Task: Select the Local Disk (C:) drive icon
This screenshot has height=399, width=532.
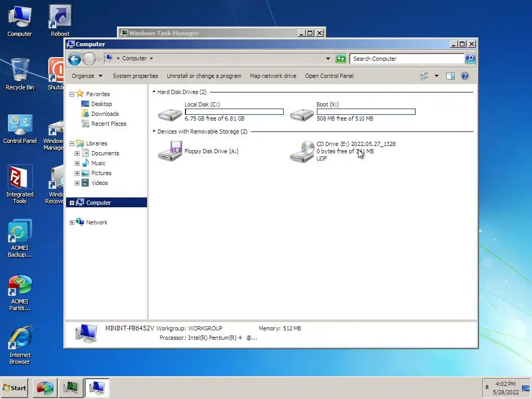Action: pyautogui.click(x=170, y=115)
